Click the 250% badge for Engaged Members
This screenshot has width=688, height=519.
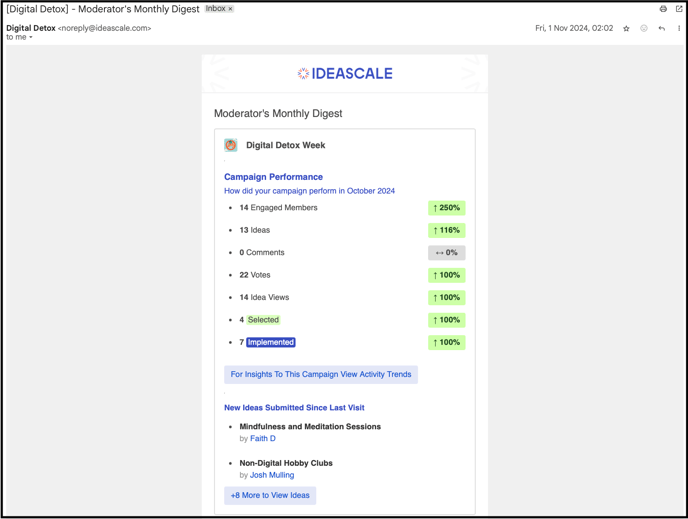pyautogui.click(x=447, y=208)
